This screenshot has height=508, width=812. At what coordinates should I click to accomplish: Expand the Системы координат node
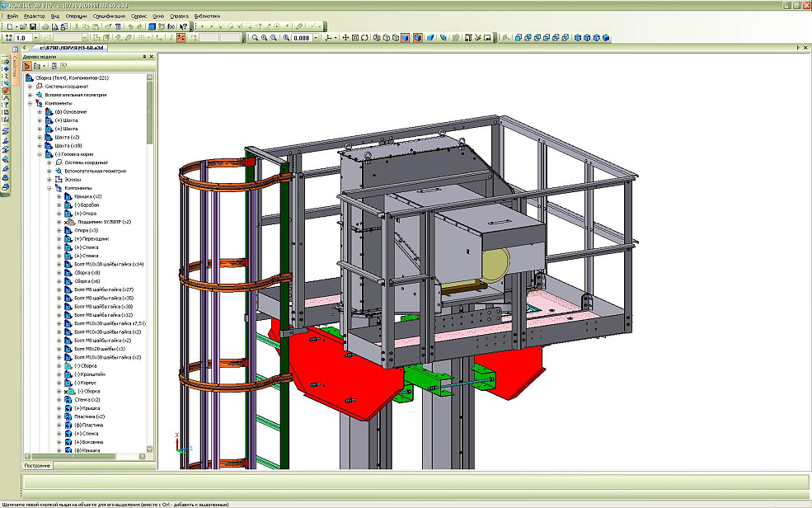tap(30, 86)
